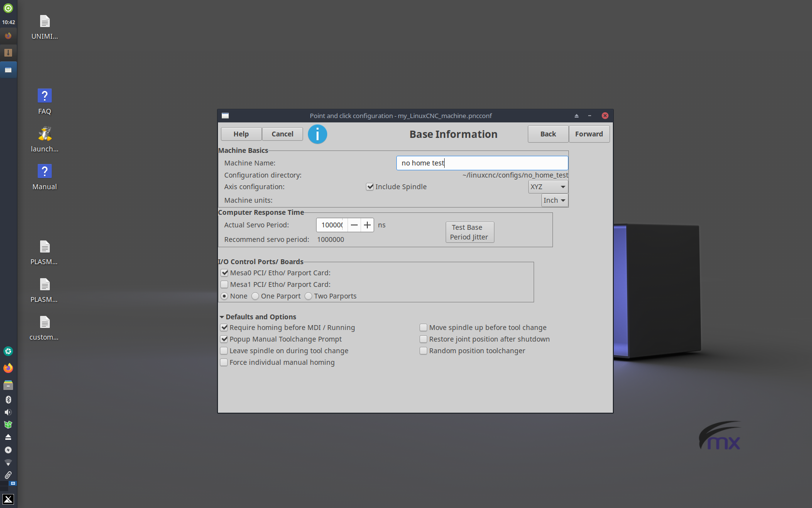This screenshot has height=508, width=812.
Task: Click the shade arrow in the title bar
Action: (x=577, y=116)
